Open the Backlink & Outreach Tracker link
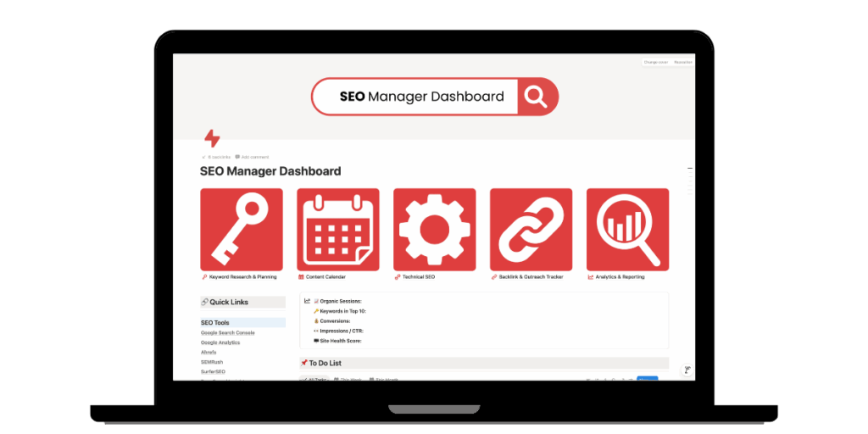 [x=530, y=277]
